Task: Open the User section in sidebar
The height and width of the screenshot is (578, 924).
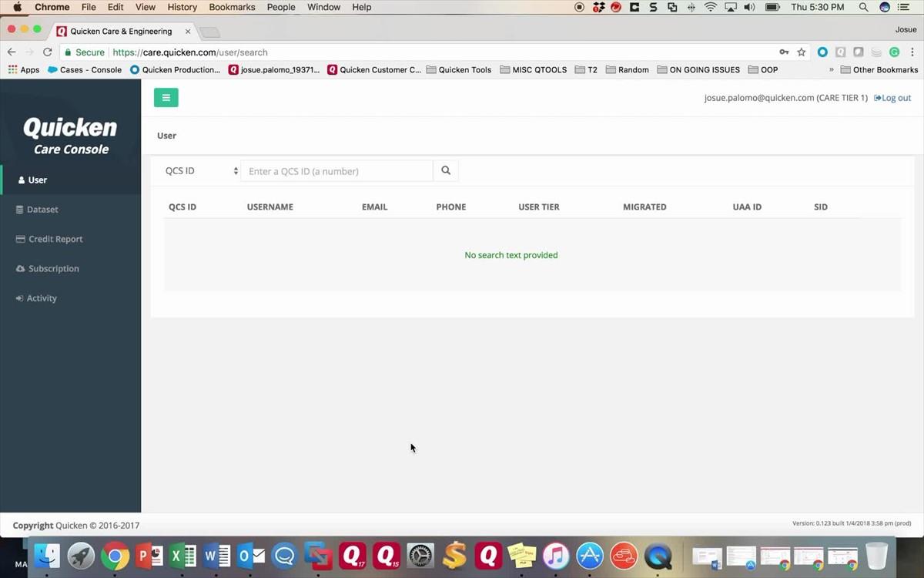Action: (37, 180)
